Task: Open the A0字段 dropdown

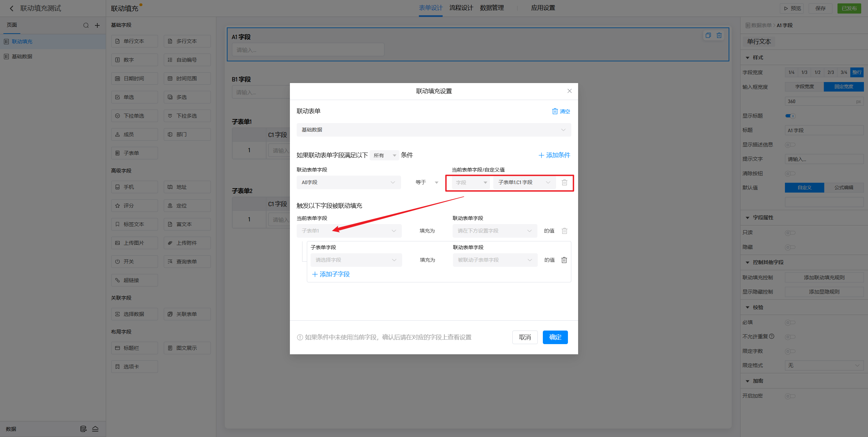Action: click(348, 182)
